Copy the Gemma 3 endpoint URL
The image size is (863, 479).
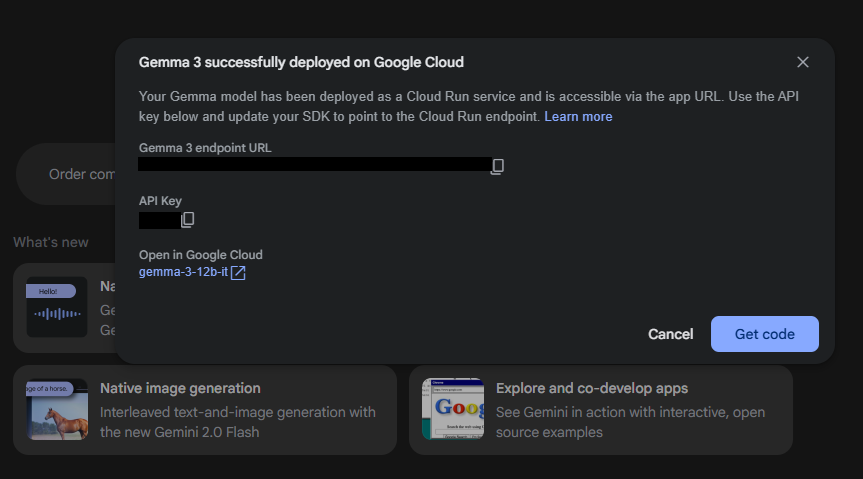(498, 166)
